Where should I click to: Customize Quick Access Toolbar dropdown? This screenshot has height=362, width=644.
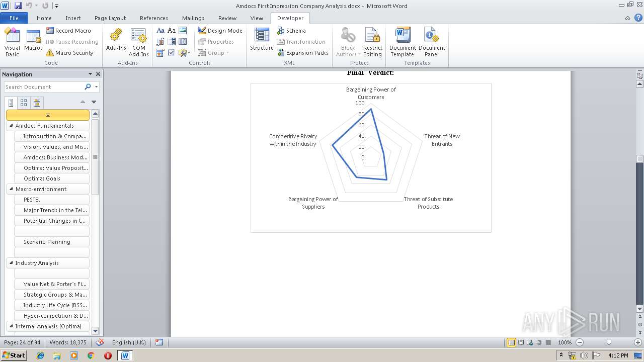click(57, 6)
